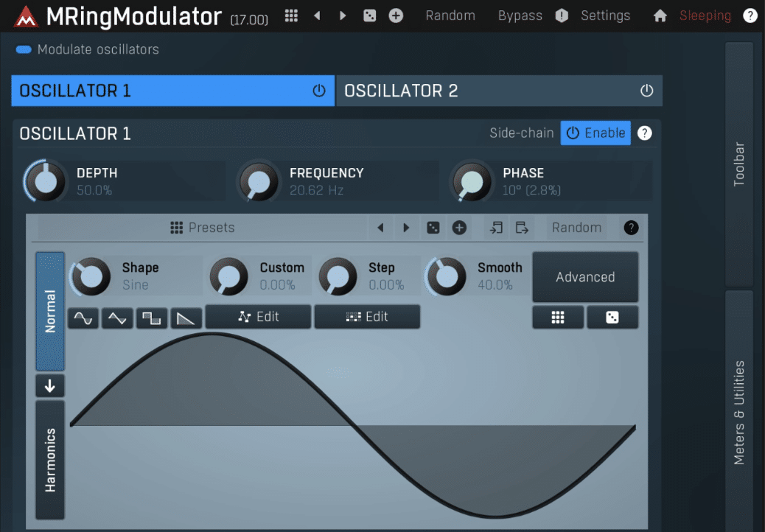Select the square wave shape icon
Image resolution: width=765 pixels, height=532 pixels.
click(x=152, y=318)
